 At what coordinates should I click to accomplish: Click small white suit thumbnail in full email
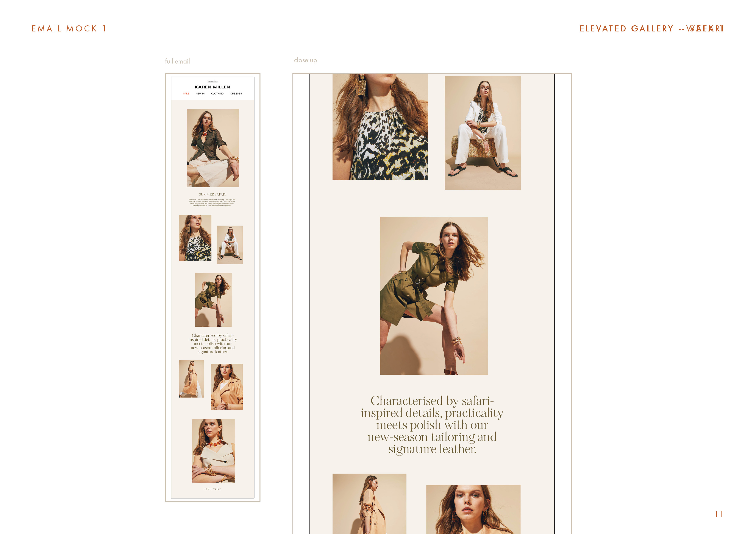click(x=230, y=245)
